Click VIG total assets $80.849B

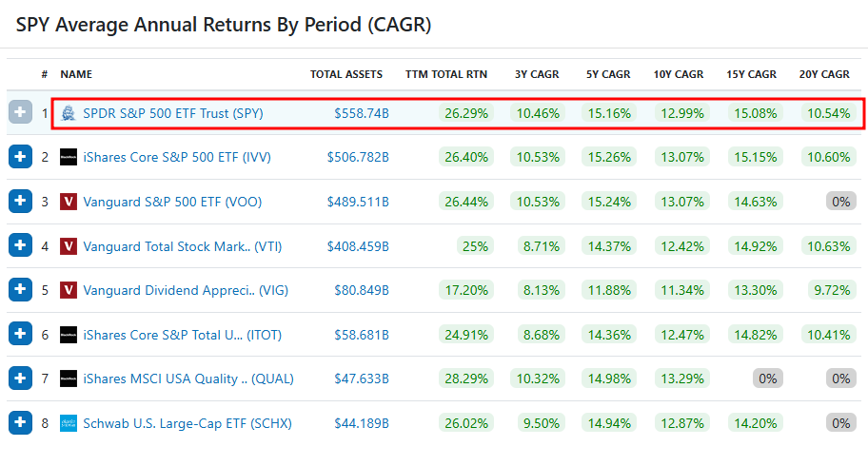362,291
